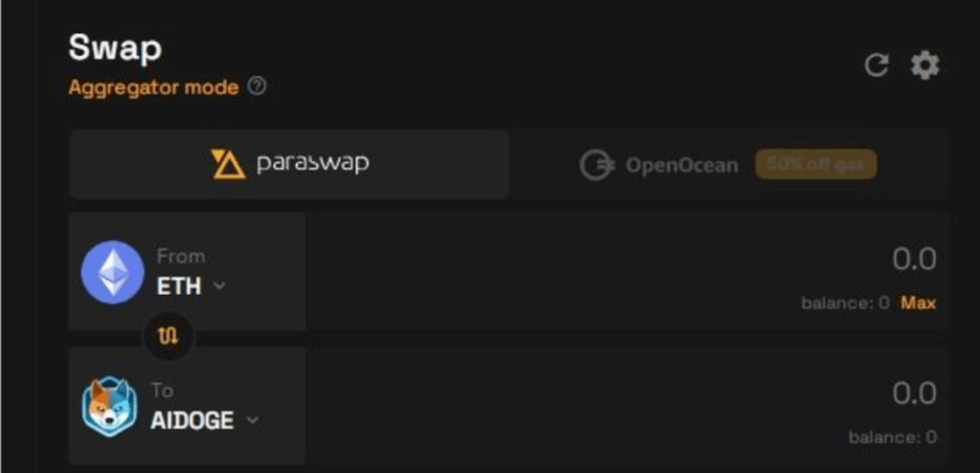Open the From token selector
This screenshot has height=473, width=980.
[189, 272]
